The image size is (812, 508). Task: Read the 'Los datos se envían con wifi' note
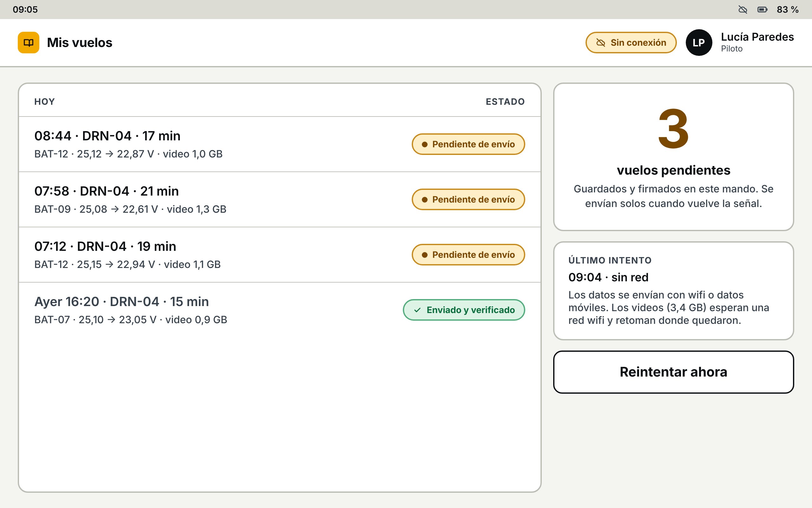669,308
